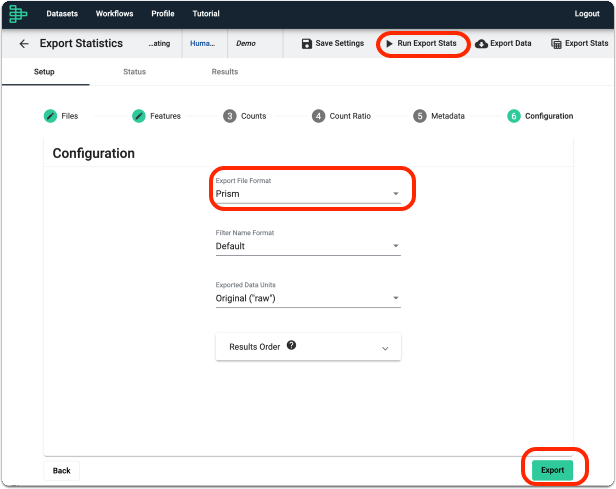Click the Default value text
616x489 pixels.
[230, 246]
